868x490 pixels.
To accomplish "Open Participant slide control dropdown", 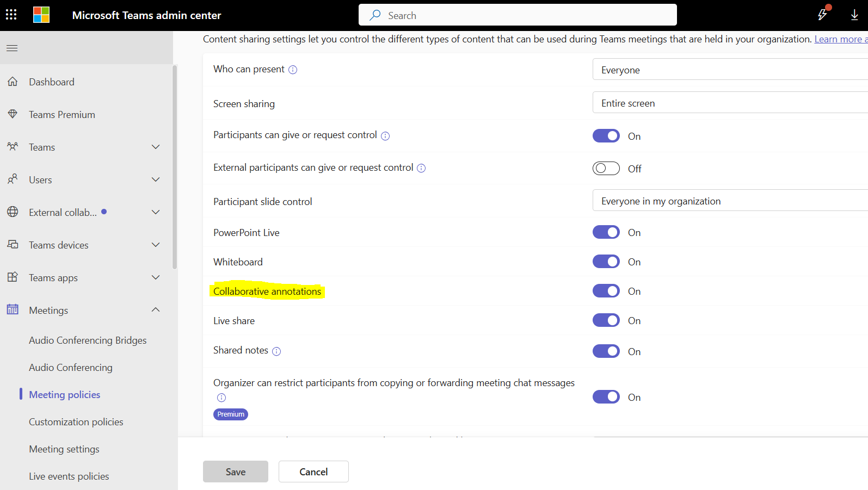I will pyautogui.click(x=730, y=201).
